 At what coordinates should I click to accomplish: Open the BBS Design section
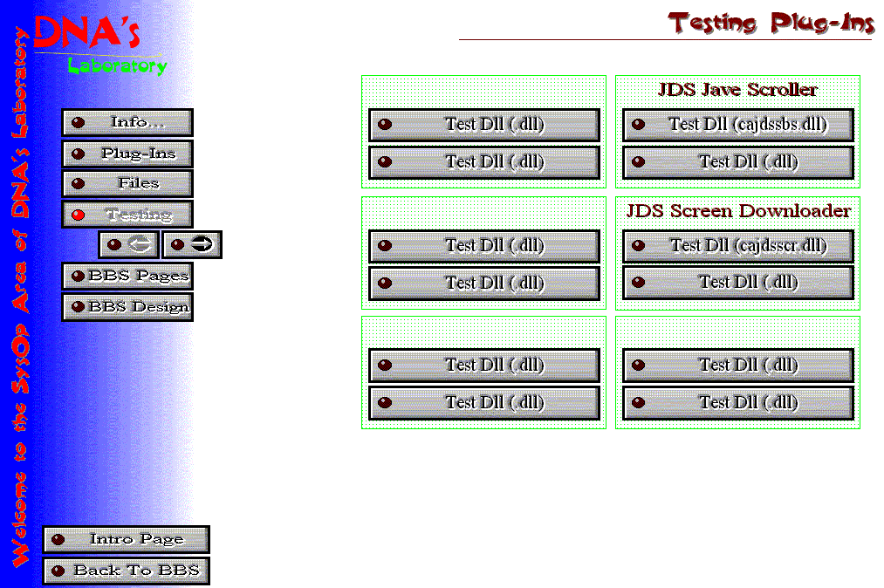pos(127,307)
